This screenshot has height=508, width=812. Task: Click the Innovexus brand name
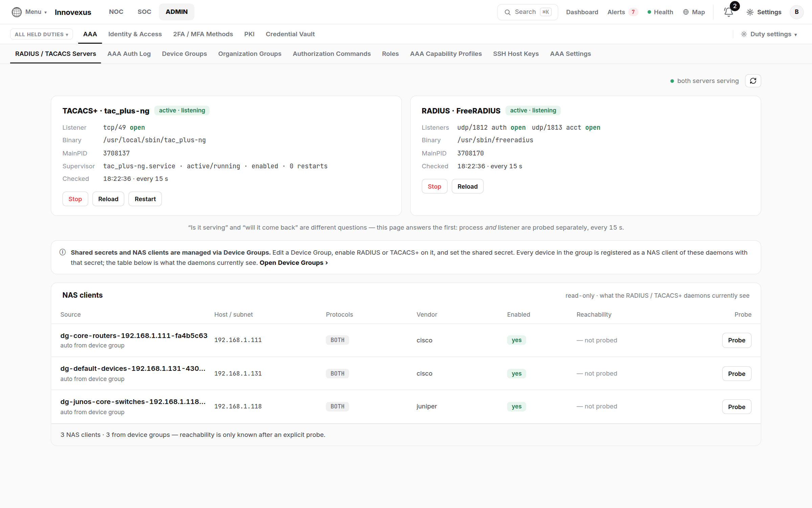[x=73, y=12]
